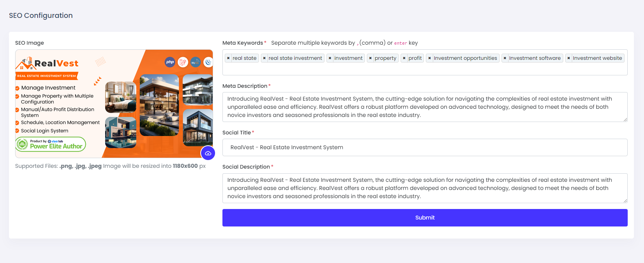Focus the Meta Description text area
The height and width of the screenshot is (263, 644).
point(425,107)
